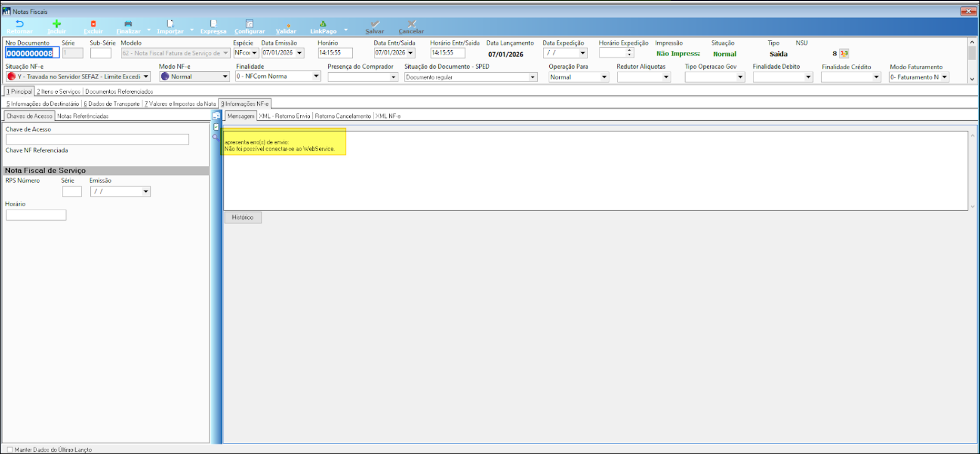Screen dimensions: 980x454
Task: Click the Histórico button
Action: click(x=243, y=218)
